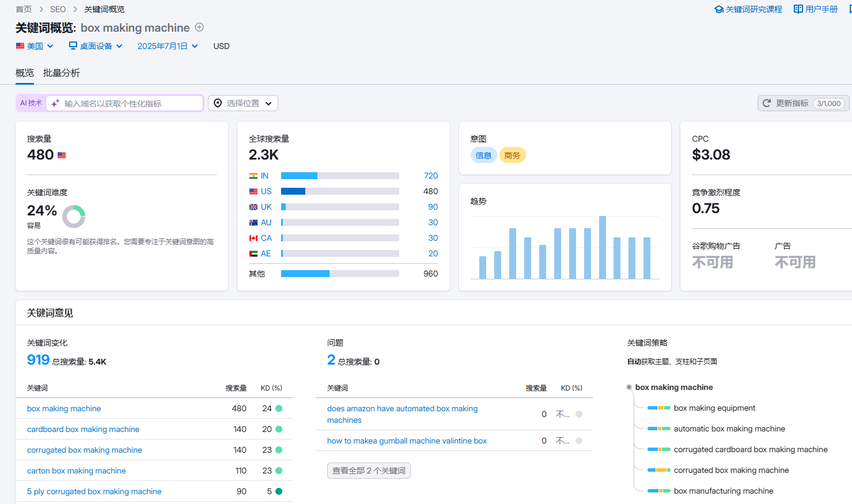Open the 美国 country dropdown
The width and height of the screenshot is (852, 504).
click(x=35, y=46)
